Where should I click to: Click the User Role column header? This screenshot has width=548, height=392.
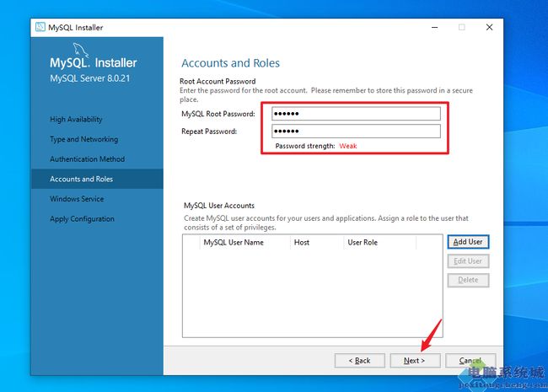coord(363,242)
